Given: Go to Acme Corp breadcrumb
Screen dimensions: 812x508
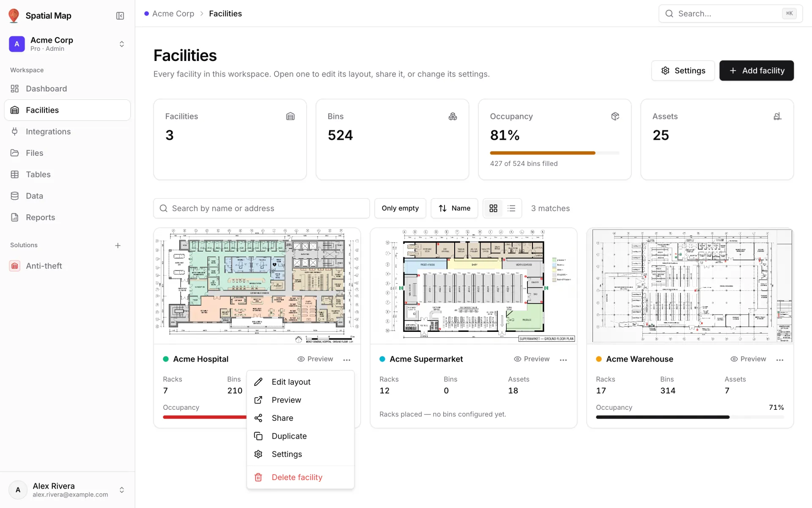Looking at the screenshot, I should pos(173,14).
